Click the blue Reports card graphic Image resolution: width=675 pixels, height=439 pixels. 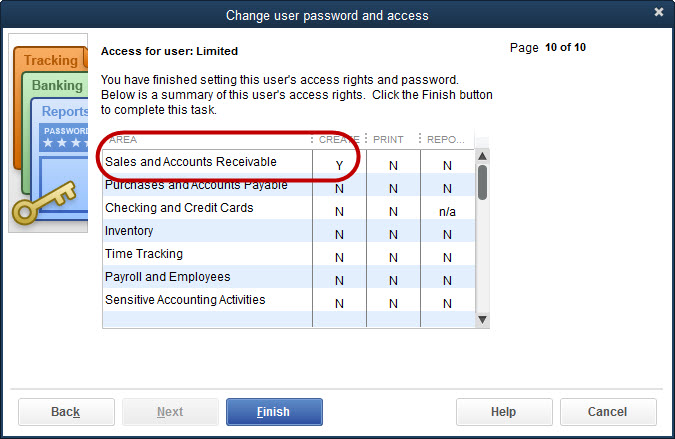(x=64, y=111)
